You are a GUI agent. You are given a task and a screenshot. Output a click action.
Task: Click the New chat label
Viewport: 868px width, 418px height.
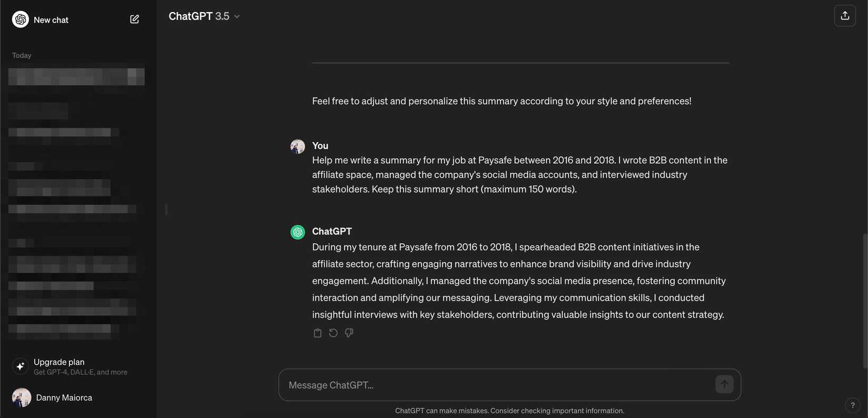coord(51,19)
